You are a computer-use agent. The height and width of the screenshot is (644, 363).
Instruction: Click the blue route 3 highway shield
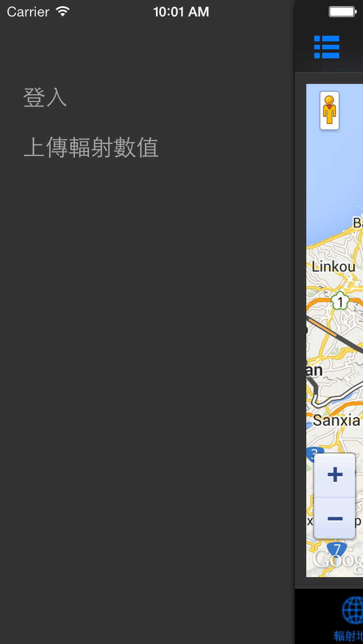(x=314, y=454)
